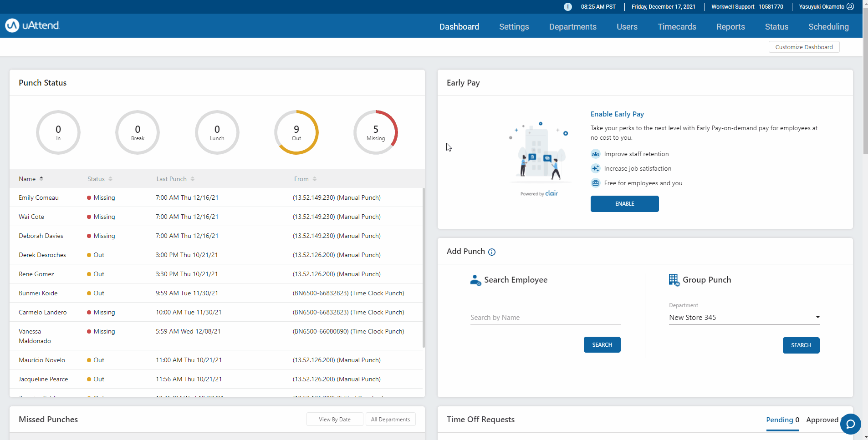Click the uAttend logo
Viewport: 868px width, 440px height.
[32, 25]
